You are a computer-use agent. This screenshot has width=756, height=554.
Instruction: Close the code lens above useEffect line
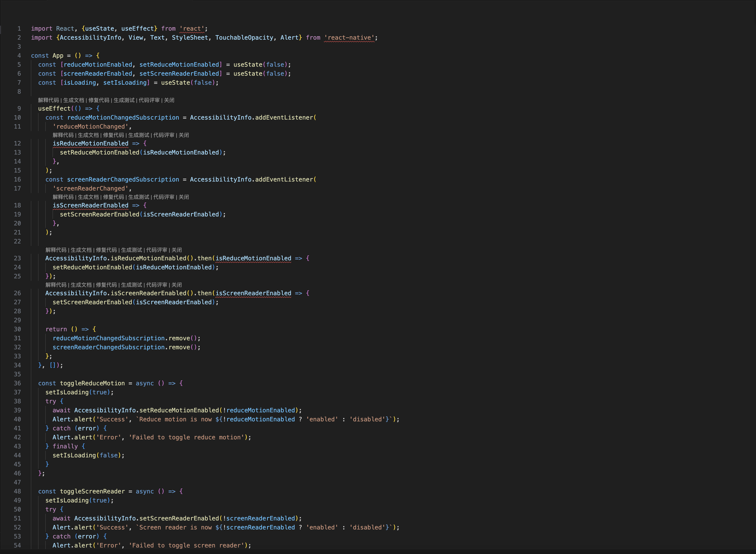(169, 100)
